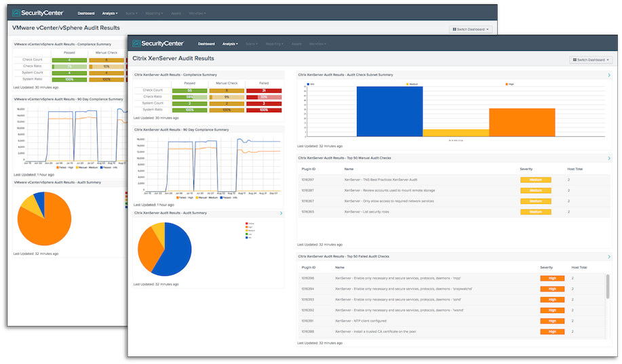Click yellow Medium bar in Subnet Summary chart
The width and height of the screenshot is (622, 364).
pos(456,133)
